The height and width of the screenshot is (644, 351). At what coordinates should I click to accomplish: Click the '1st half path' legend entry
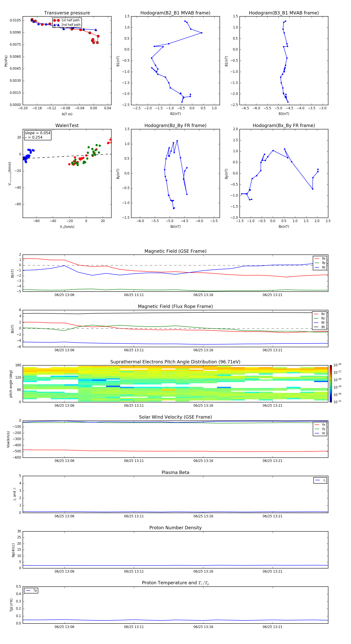67,20
